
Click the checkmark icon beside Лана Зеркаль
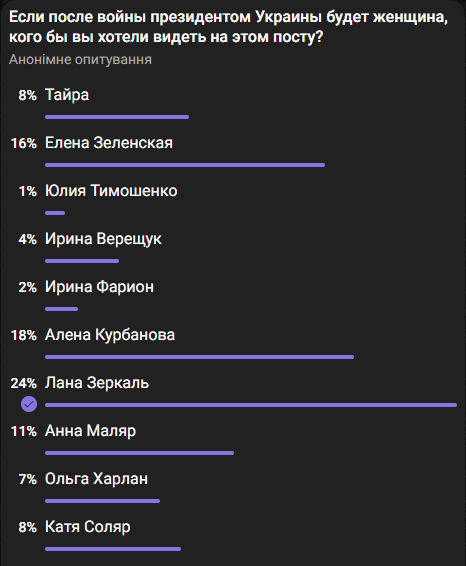pyautogui.click(x=29, y=404)
